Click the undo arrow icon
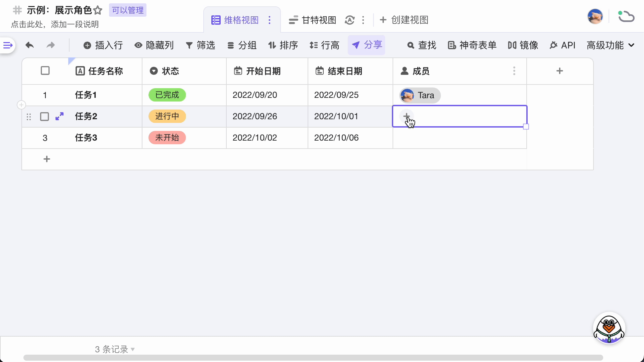 (x=30, y=45)
